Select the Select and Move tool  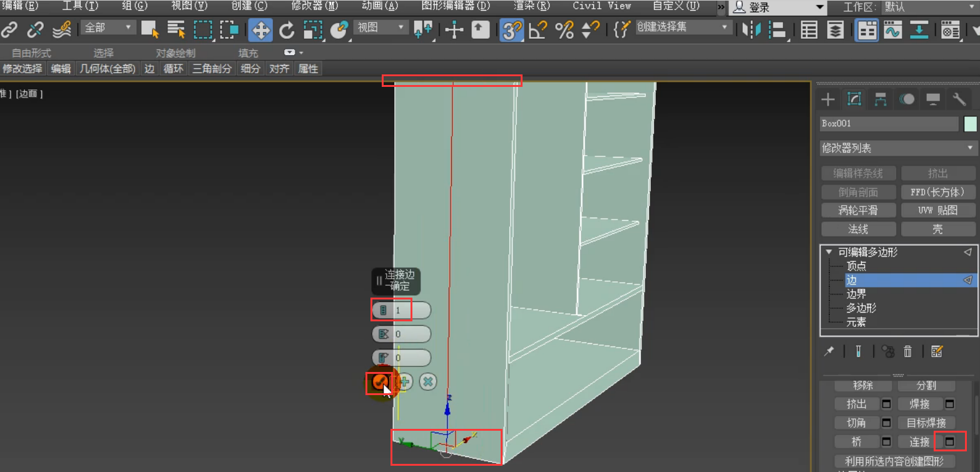(x=260, y=29)
